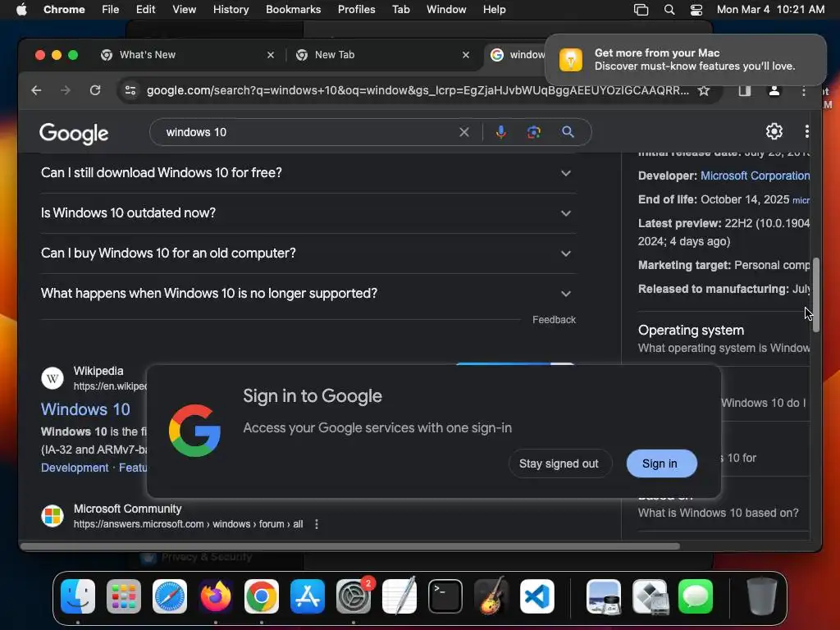Launch Safari from the Dock
This screenshot has height=630, width=840.
click(x=170, y=596)
